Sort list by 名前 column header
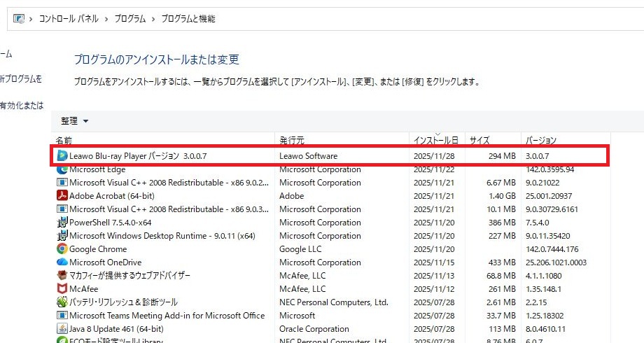 [x=64, y=140]
